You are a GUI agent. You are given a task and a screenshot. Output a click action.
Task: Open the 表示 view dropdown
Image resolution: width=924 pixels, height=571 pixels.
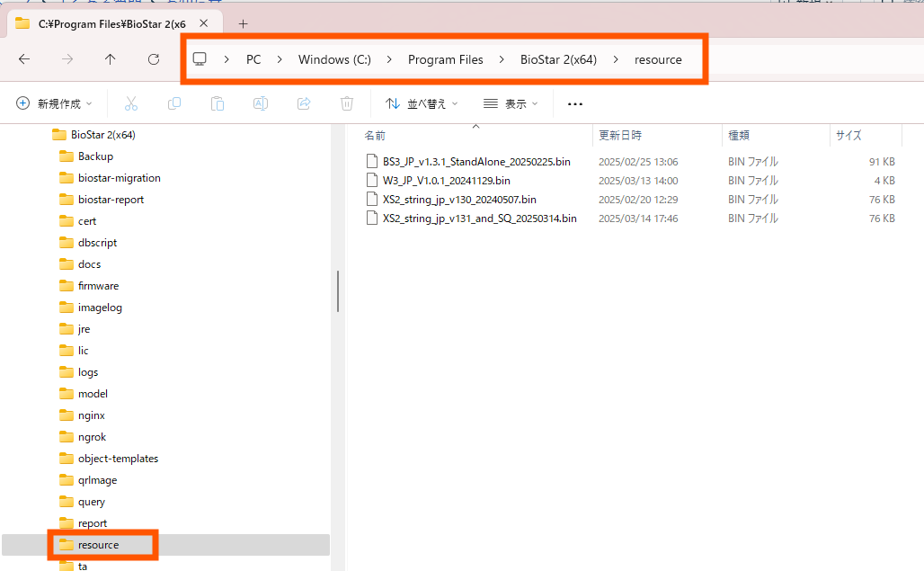click(x=511, y=103)
